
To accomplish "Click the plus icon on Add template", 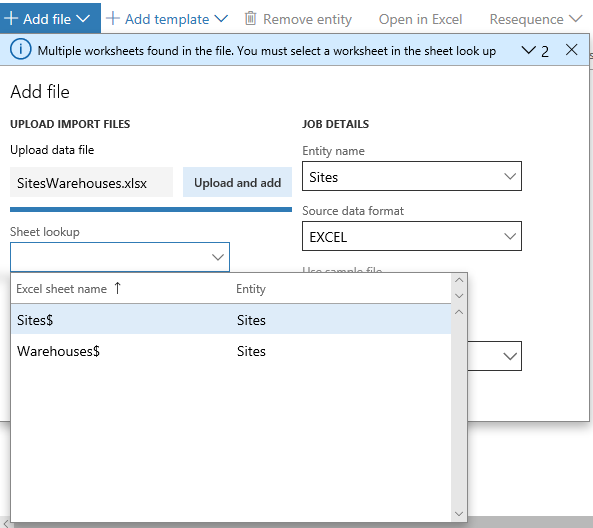I will point(113,18).
